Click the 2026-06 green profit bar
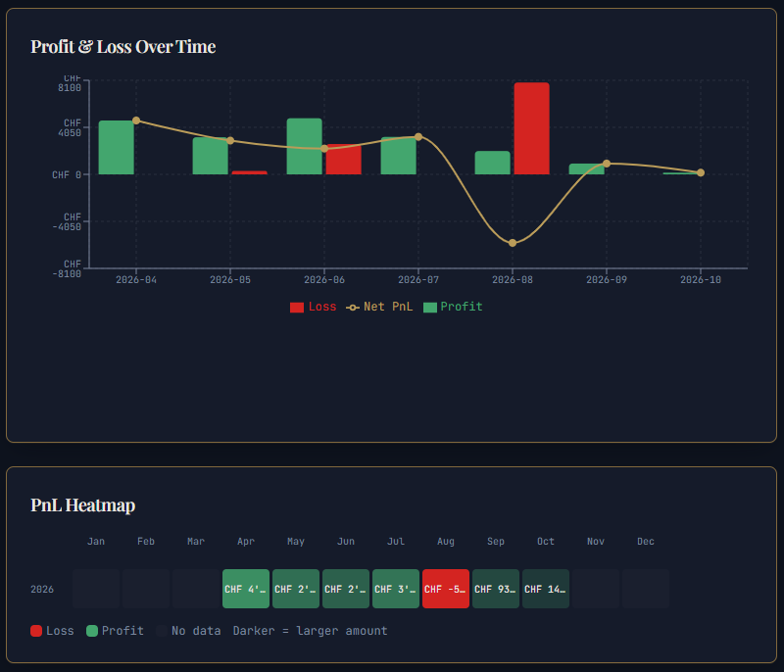Viewport: 784px width, 672px height. 304,146
